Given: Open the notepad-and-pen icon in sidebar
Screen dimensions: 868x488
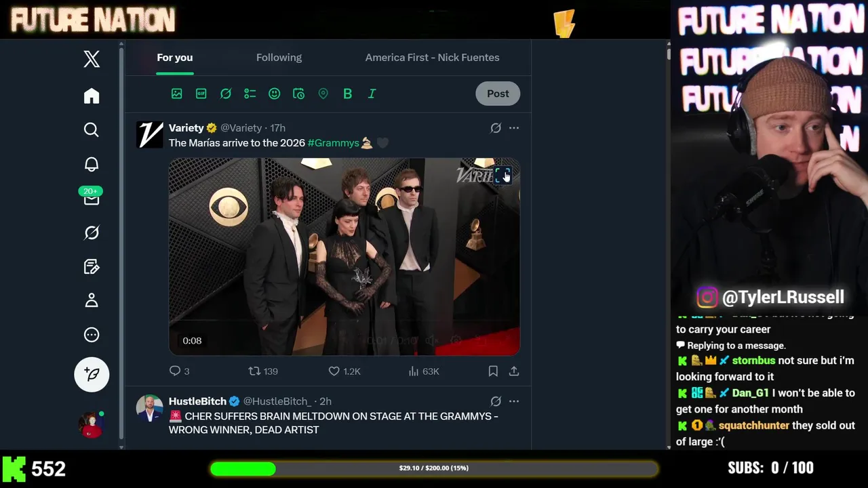Looking at the screenshot, I should [x=92, y=266].
